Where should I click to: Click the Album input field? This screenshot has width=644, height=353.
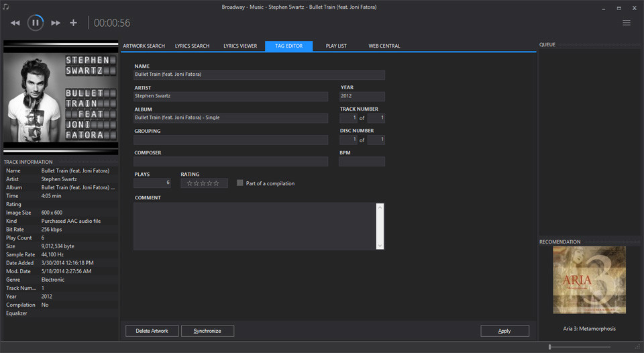coord(231,118)
